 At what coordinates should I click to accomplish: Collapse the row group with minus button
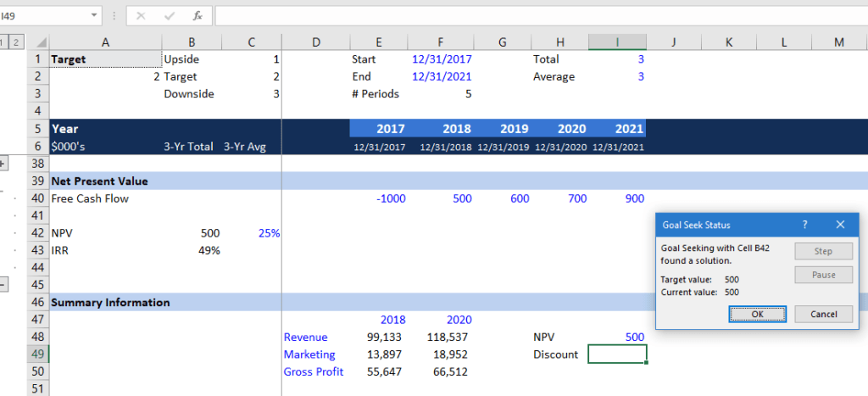coord(3,284)
